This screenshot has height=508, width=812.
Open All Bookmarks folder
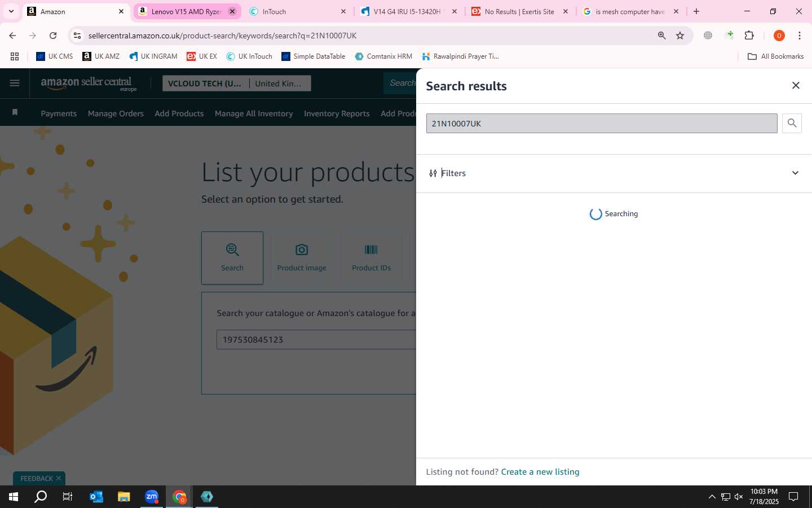click(x=775, y=56)
